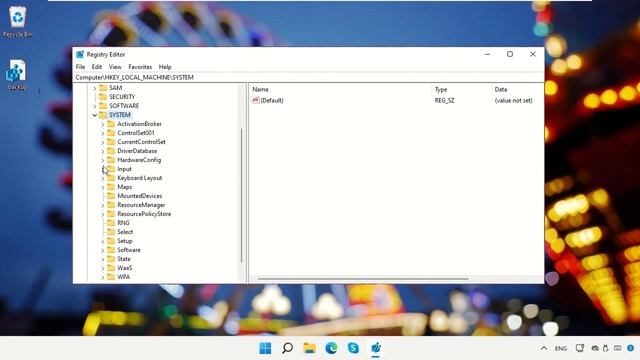Viewport: 640px width, 360px height.
Task: Expand the Software subkey under SYSTEM
Action: (103, 250)
